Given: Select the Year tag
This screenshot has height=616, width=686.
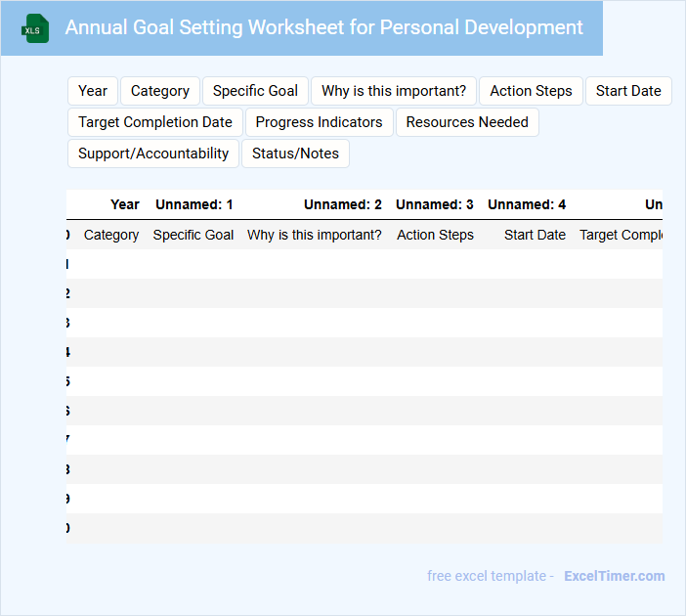Looking at the screenshot, I should point(93,91).
